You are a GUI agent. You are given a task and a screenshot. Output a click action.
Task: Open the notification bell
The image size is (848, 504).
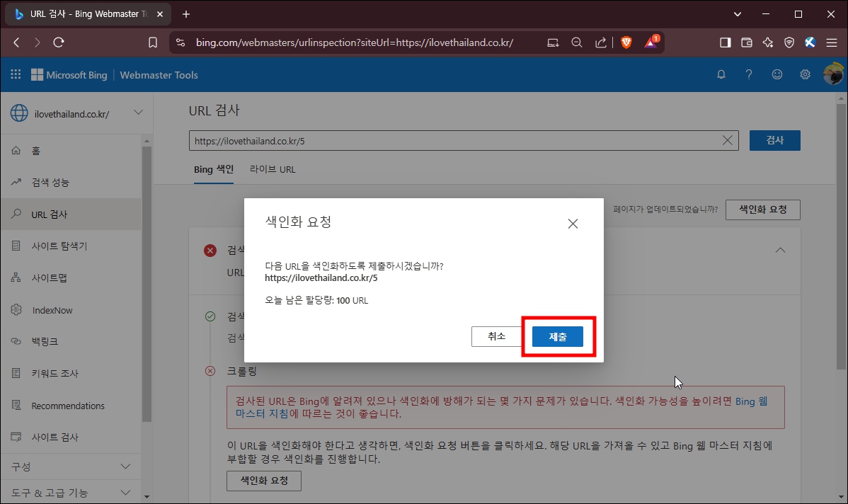[x=721, y=74]
